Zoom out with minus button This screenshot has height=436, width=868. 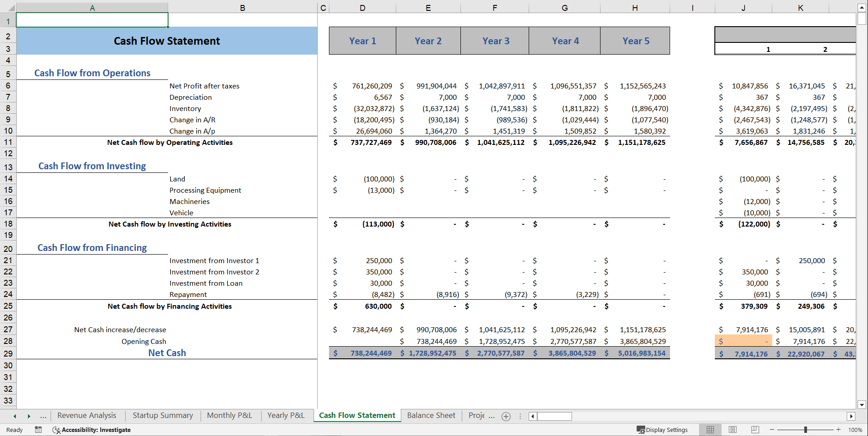(x=772, y=430)
